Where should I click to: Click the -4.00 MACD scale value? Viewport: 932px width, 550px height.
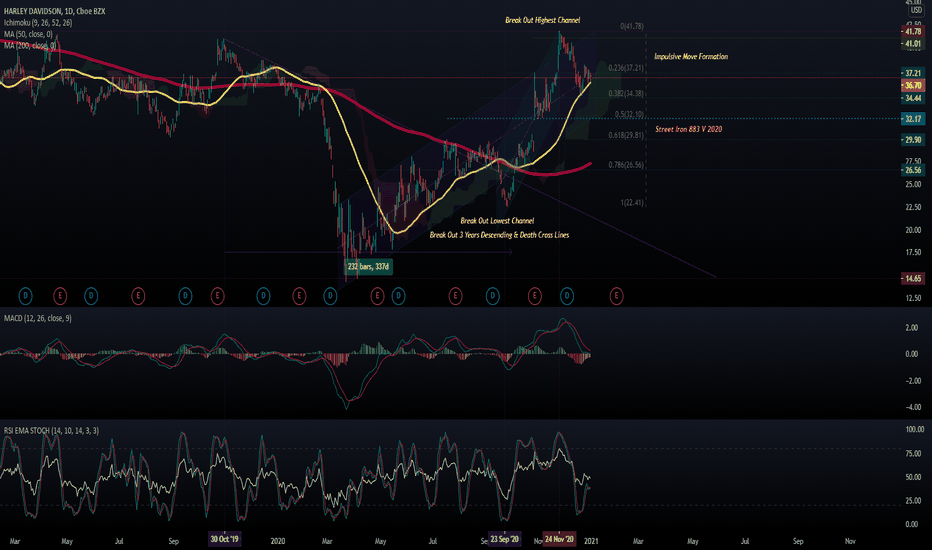(x=912, y=407)
